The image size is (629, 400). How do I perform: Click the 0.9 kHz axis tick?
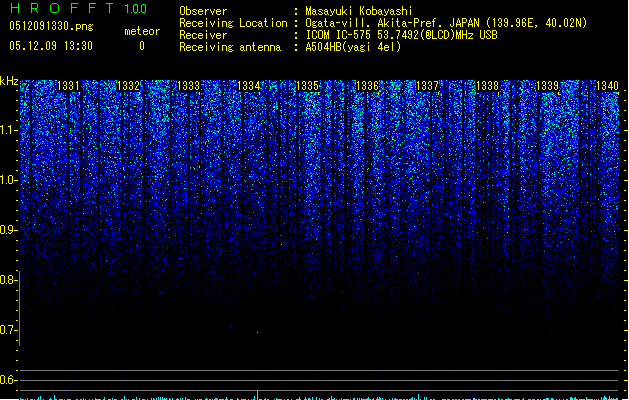click(x=9, y=230)
